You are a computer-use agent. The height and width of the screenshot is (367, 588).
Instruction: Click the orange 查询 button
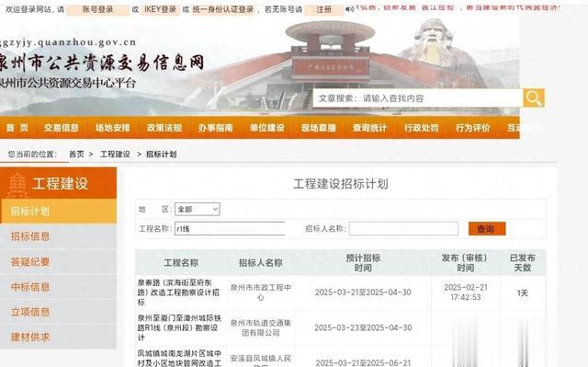click(x=487, y=228)
